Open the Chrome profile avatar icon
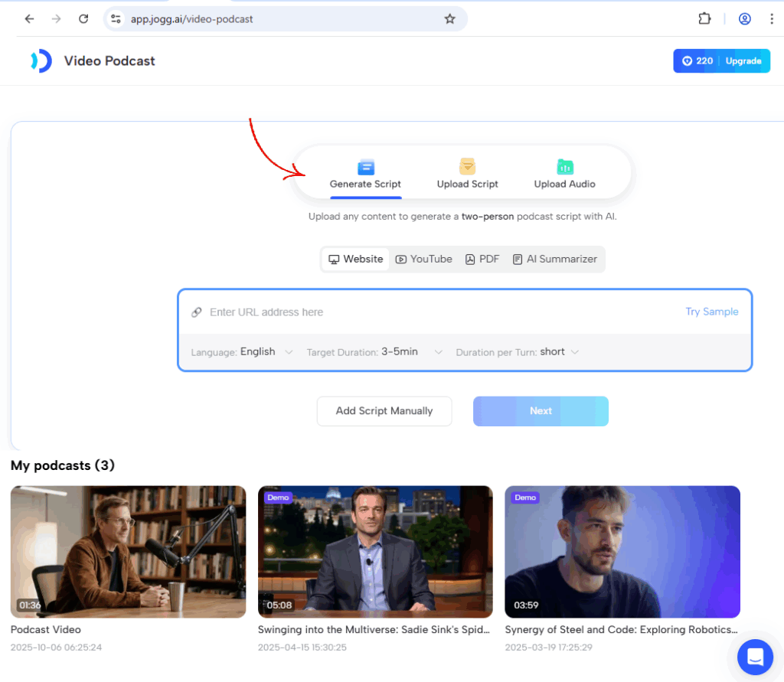784x682 pixels. 744,19
